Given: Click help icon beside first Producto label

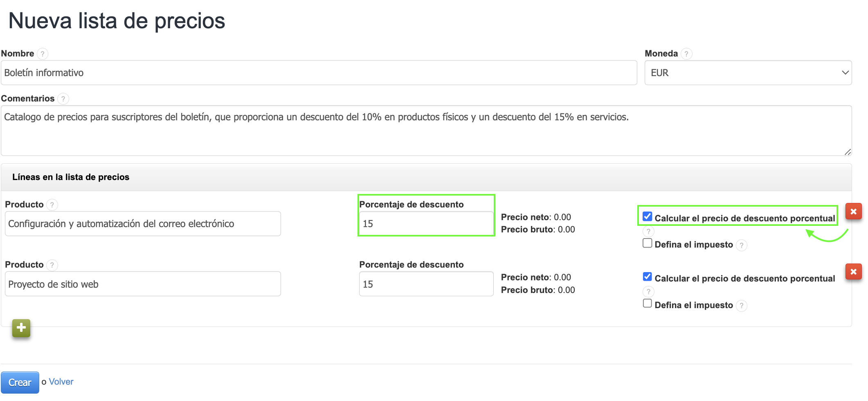Looking at the screenshot, I should (x=52, y=205).
